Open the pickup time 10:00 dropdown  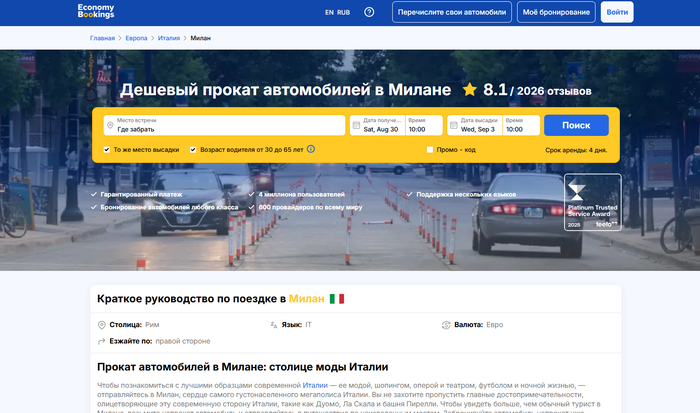[424, 125]
